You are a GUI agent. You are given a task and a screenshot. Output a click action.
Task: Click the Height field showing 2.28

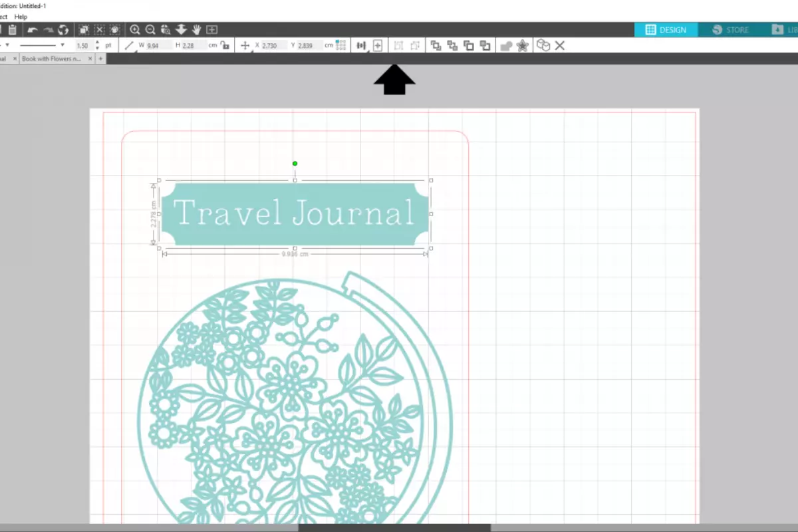(x=194, y=45)
